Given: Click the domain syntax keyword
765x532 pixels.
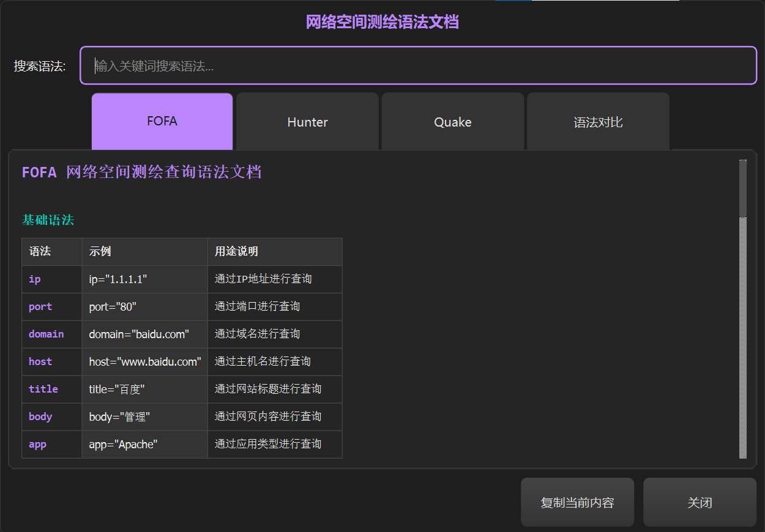Looking at the screenshot, I should (x=47, y=334).
